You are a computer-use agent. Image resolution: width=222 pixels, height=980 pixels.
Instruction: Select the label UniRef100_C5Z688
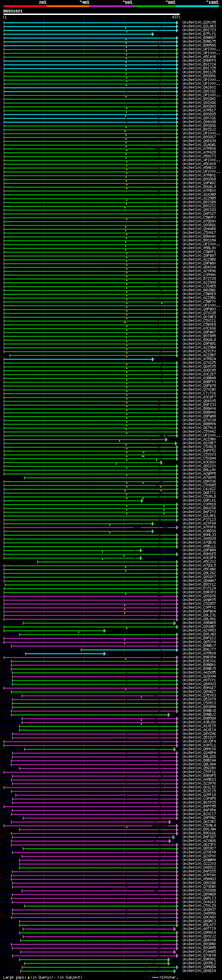(x=199, y=891)
